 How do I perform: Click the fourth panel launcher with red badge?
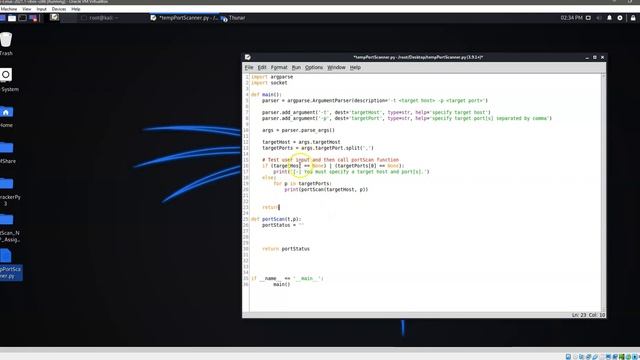[x=33, y=18]
